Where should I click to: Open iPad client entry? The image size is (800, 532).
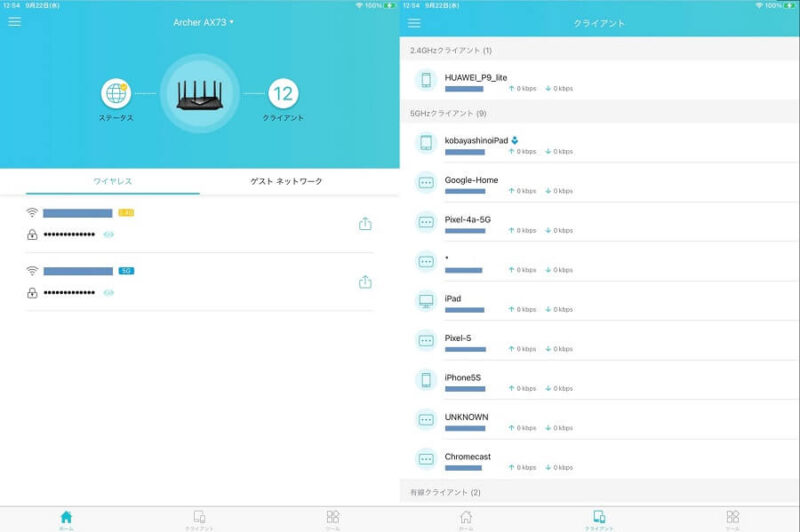coord(599,301)
